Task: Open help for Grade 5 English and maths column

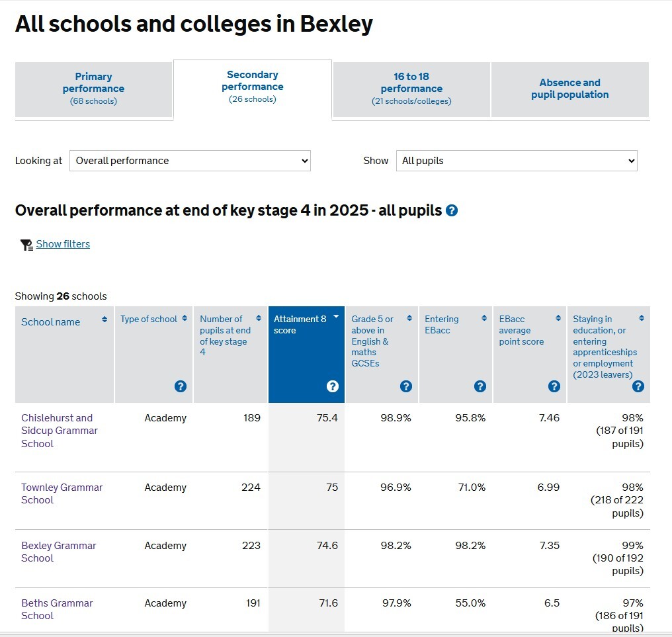Action: pyautogui.click(x=407, y=386)
